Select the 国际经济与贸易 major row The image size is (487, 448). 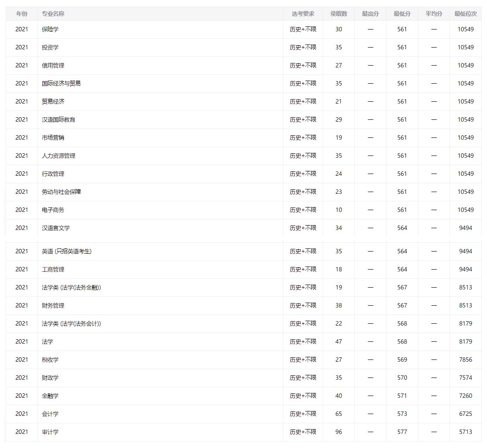coord(61,84)
